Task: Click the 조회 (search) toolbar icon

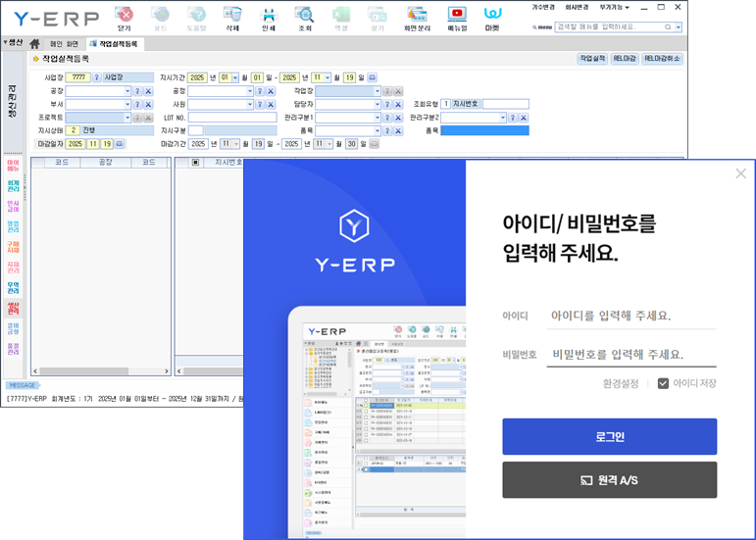Action: click(x=305, y=18)
